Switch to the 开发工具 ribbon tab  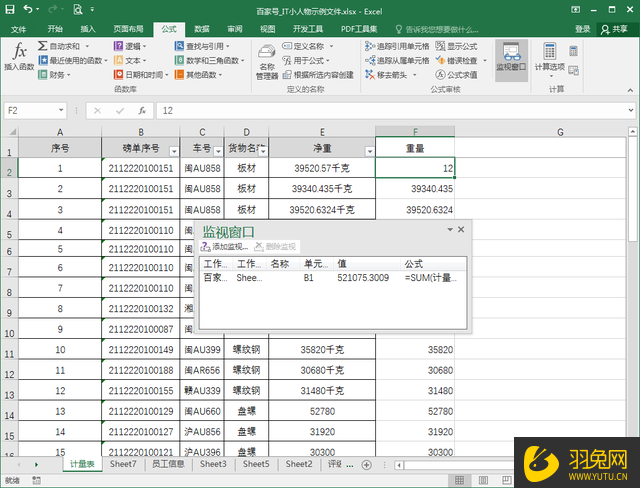(308, 29)
